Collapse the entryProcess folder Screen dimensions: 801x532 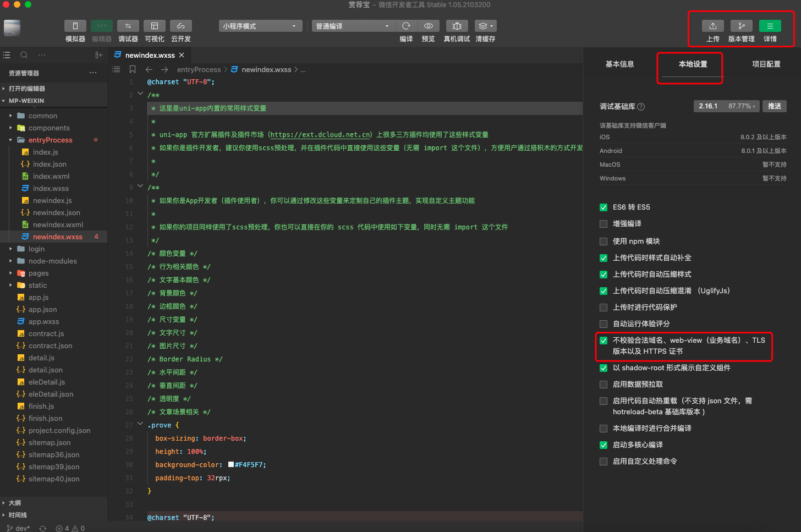[x=53, y=140]
